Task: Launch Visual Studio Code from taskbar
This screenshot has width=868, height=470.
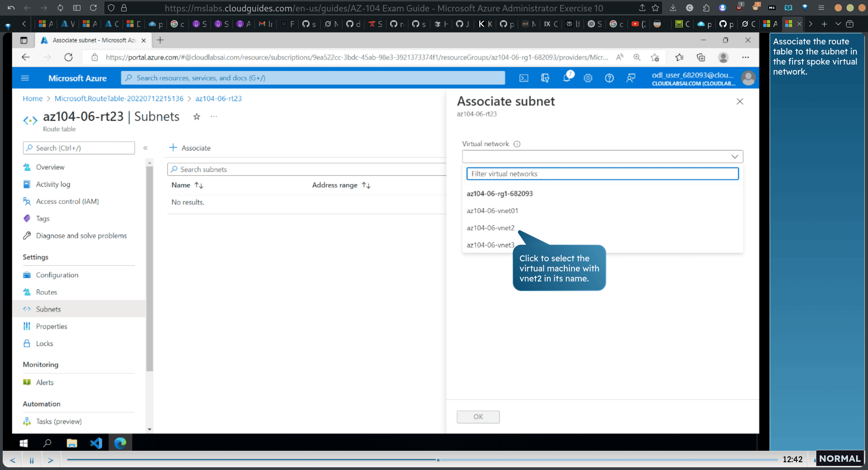Action: (96, 443)
